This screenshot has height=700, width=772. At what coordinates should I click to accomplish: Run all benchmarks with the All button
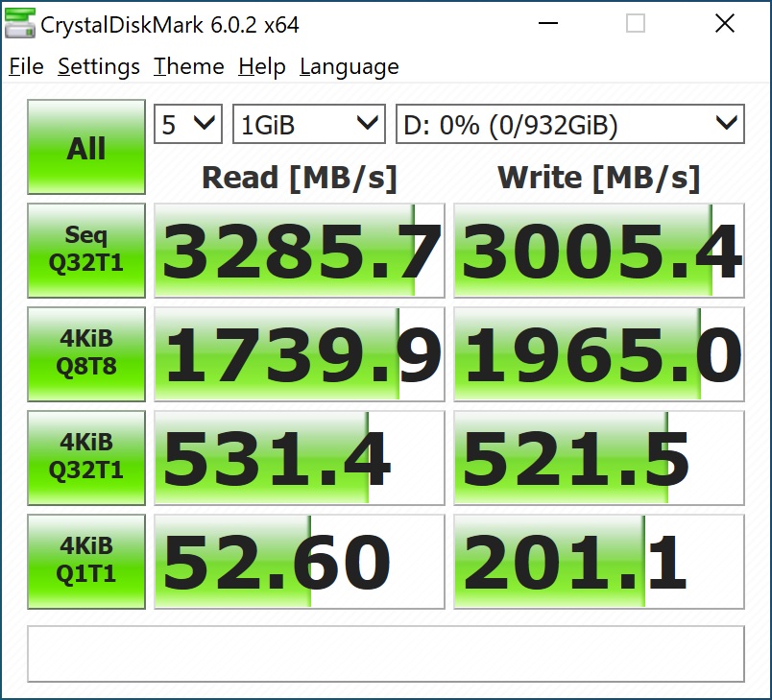point(86,147)
